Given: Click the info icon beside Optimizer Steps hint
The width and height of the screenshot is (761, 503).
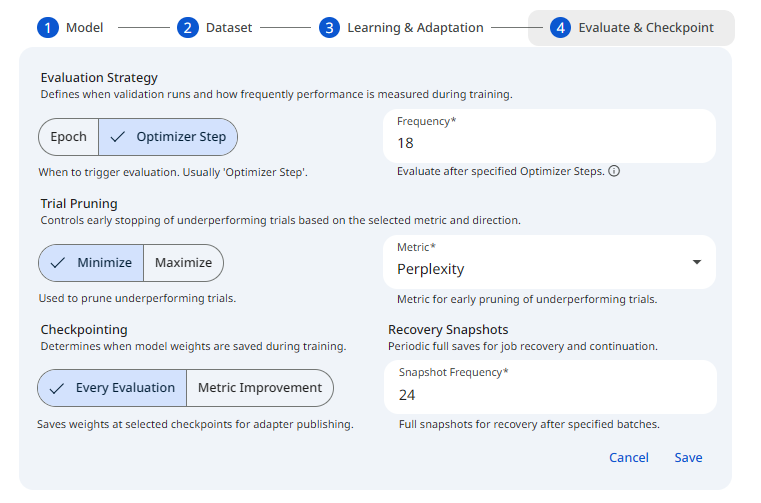Looking at the screenshot, I should (x=614, y=171).
